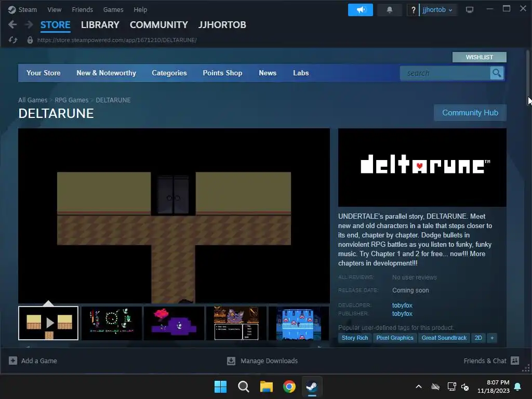Open the network tray icon

[x=451, y=387]
